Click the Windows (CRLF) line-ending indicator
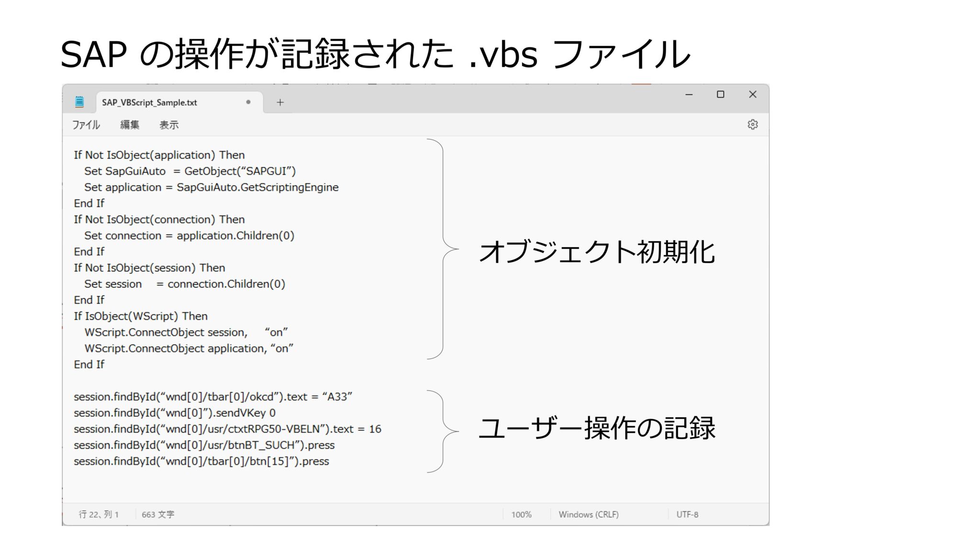This screenshot has width=980, height=551. 589,514
